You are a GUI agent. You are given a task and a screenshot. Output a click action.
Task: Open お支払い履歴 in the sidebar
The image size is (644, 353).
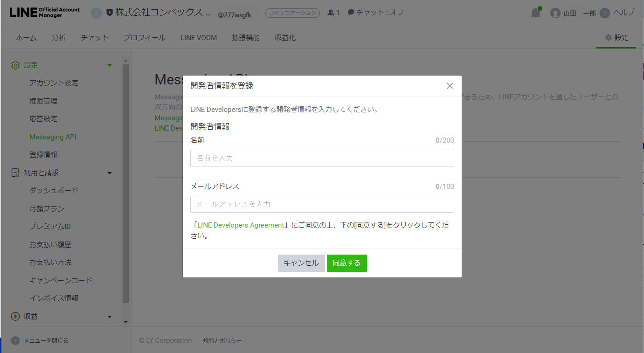(x=50, y=244)
